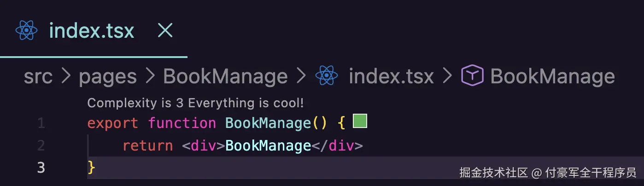Click line number 2 in the gutter
The width and height of the screenshot is (644, 186).
(x=41, y=145)
